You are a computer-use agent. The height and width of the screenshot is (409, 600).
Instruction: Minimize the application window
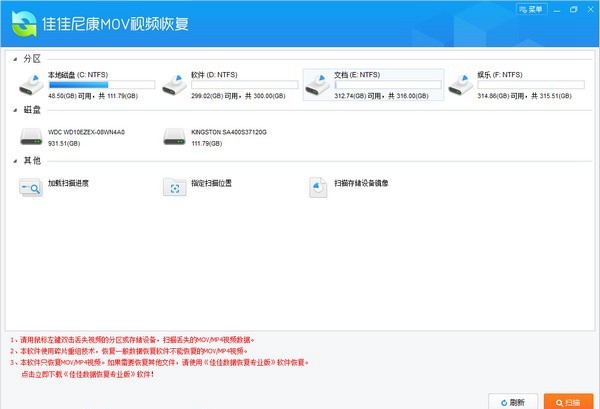[x=557, y=10]
